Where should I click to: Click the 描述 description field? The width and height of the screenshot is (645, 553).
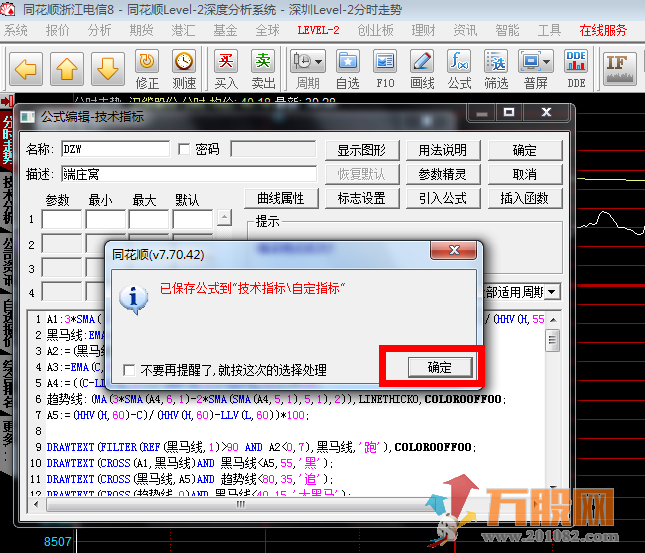[x=189, y=174]
